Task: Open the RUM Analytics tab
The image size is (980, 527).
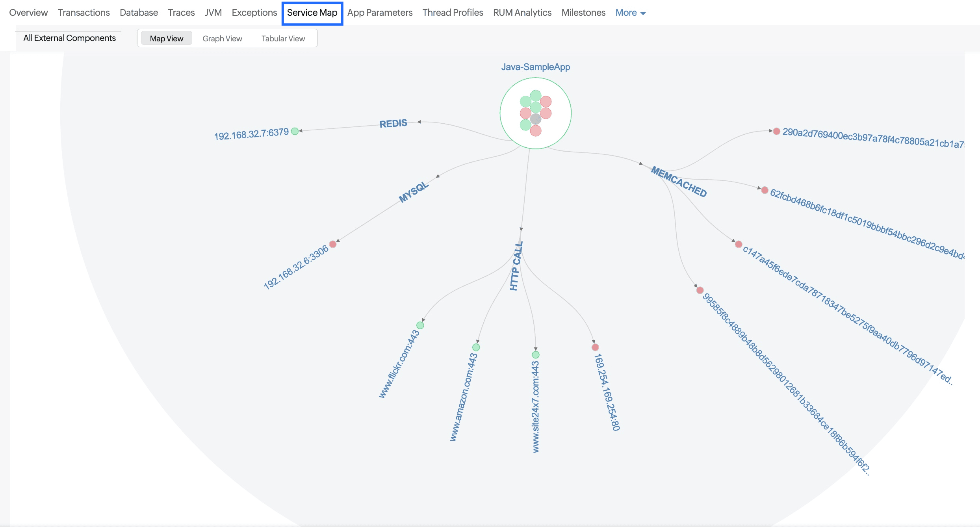Action: click(522, 13)
